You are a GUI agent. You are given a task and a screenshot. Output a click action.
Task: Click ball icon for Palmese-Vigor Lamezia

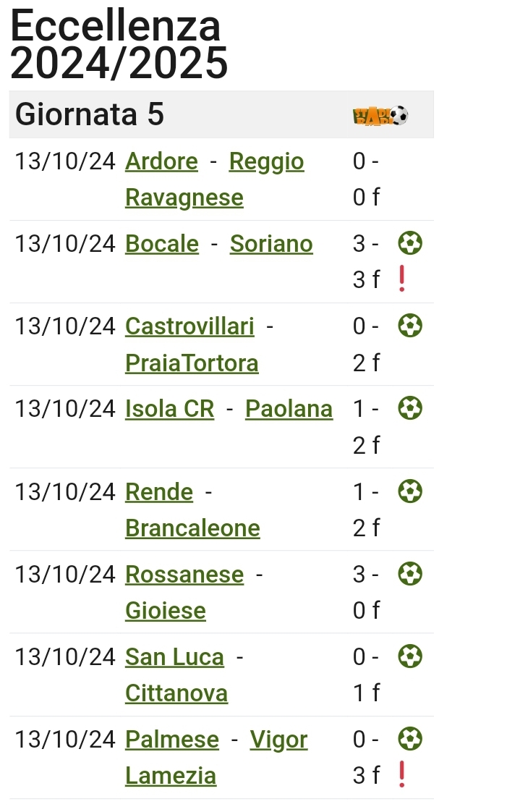tap(410, 739)
